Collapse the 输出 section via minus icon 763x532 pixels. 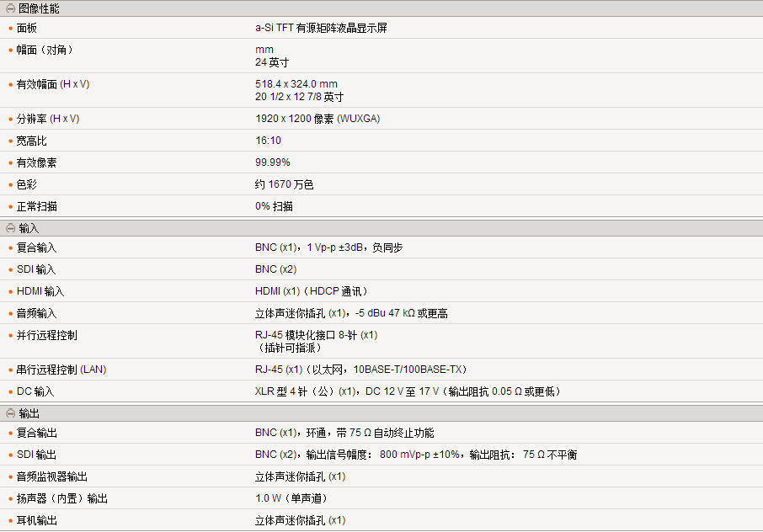[x=10, y=413]
